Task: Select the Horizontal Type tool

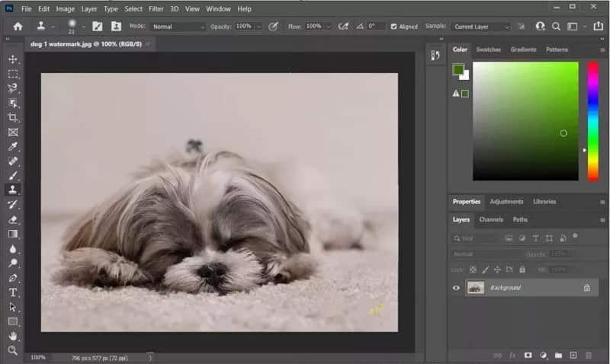Action: 13,292
